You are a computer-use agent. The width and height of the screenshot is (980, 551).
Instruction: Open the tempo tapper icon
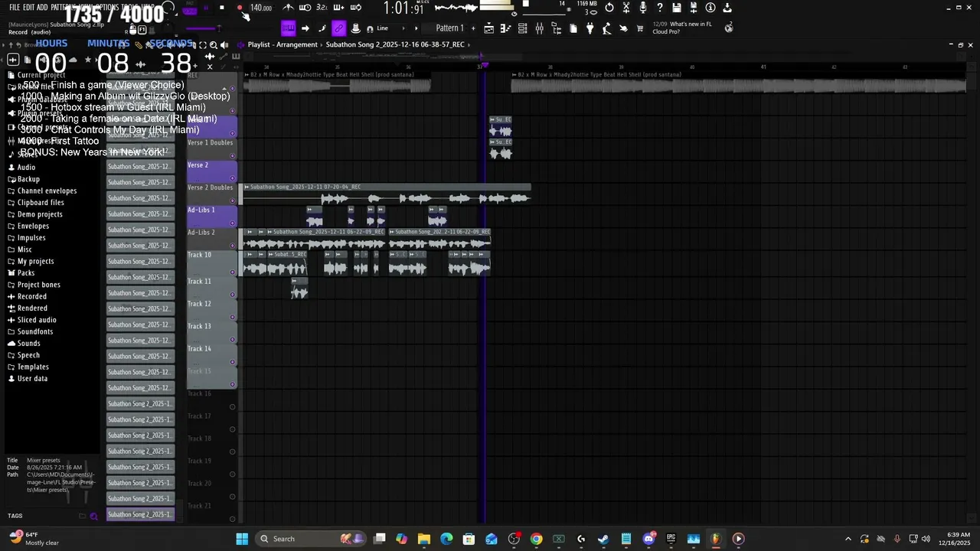(606, 28)
